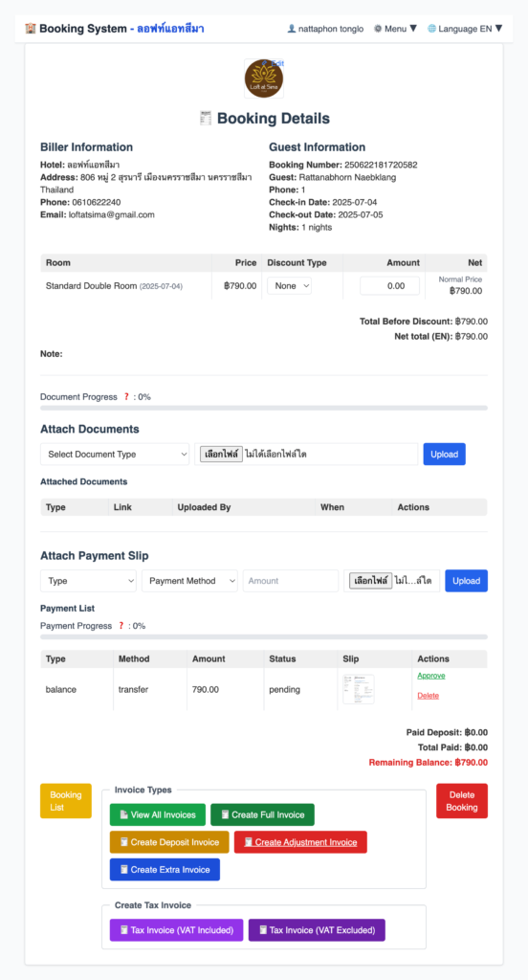Click the red question mark near Document Progress
The width and height of the screenshot is (528, 980).
pyautogui.click(x=126, y=397)
